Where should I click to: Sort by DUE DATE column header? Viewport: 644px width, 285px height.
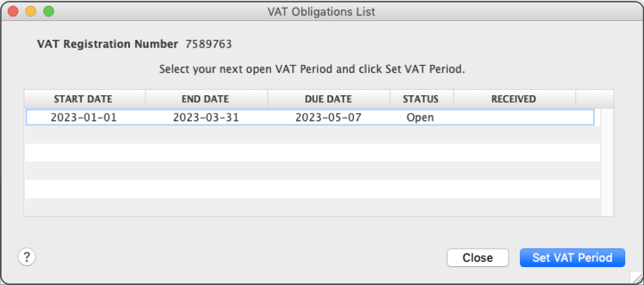329,99
